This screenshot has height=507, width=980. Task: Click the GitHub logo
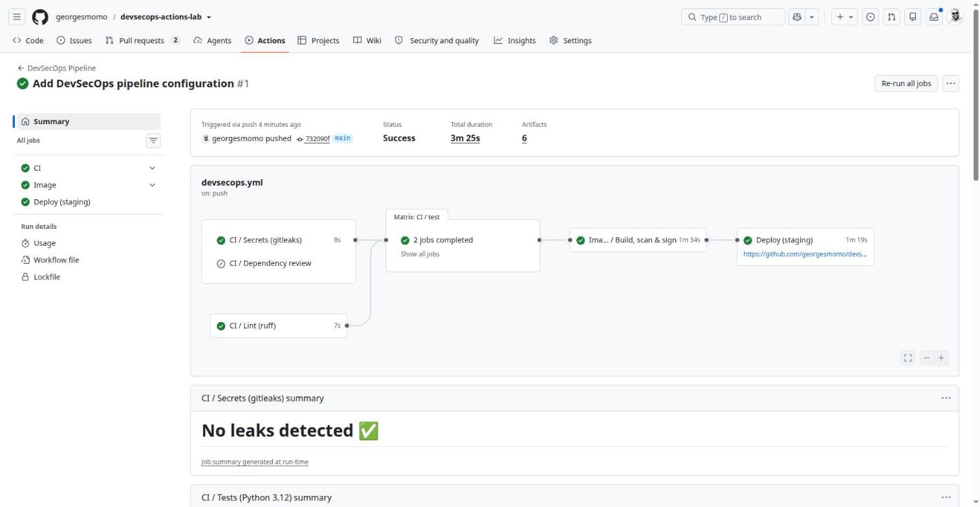40,17
